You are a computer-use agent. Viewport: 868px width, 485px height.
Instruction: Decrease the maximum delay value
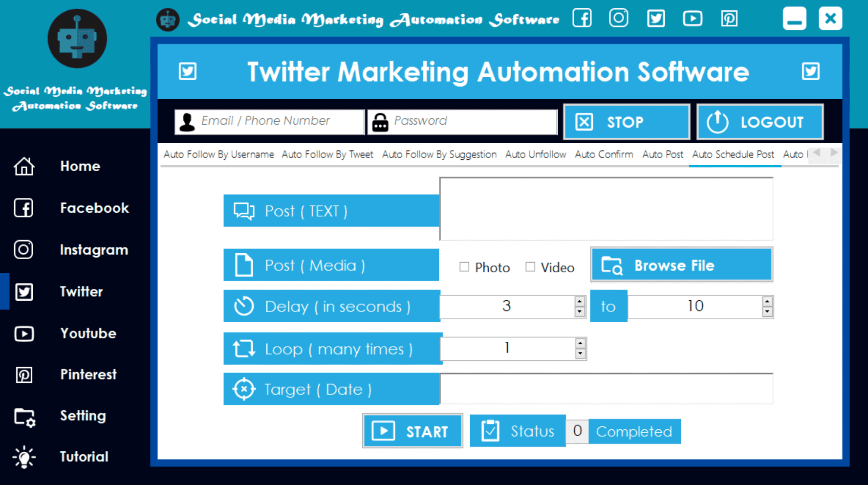(767, 312)
